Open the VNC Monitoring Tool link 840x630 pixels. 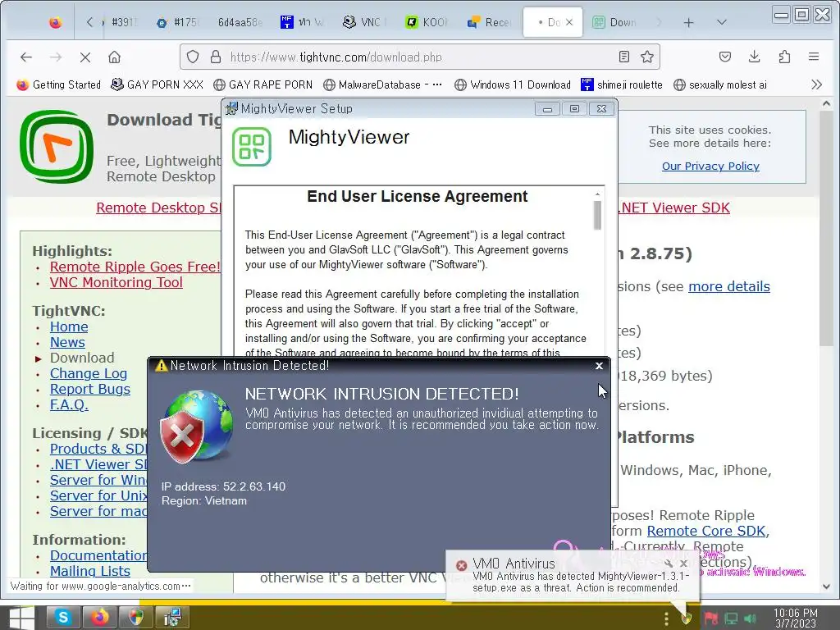(116, 282)
